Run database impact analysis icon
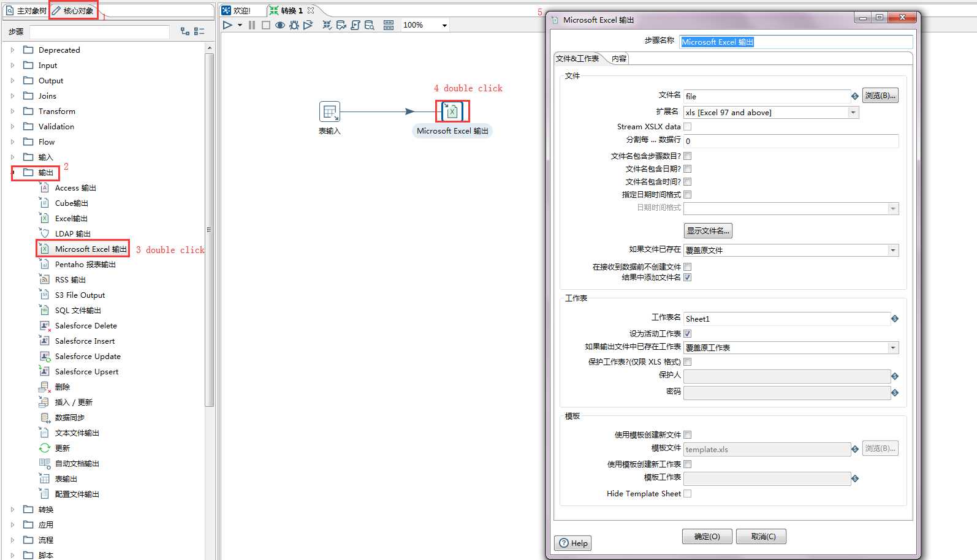Viewport: 977px width, 560px height. [x=341, y=25]
